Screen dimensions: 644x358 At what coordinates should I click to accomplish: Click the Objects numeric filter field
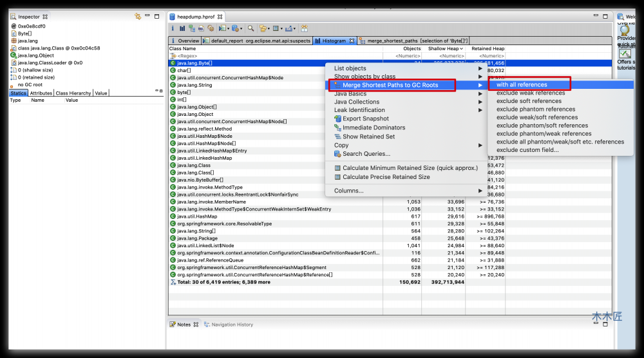pyautogui.click(x=402, y=56)
